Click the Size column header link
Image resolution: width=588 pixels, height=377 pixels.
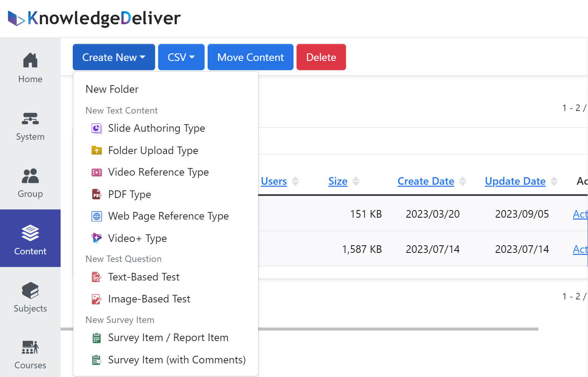(338, 181)
